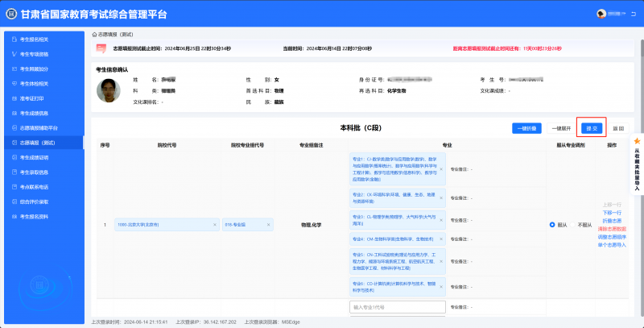This screenshot has height=328, width=644.
Task: Remove 专业6 计算机类 tag with its X
Action: [443, 284]
